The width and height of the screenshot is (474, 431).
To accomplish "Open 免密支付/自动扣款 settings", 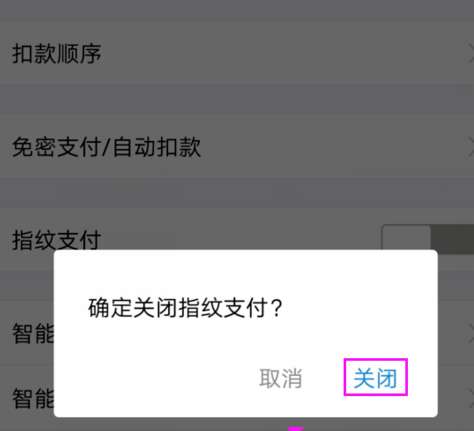I will pos(237,147).
